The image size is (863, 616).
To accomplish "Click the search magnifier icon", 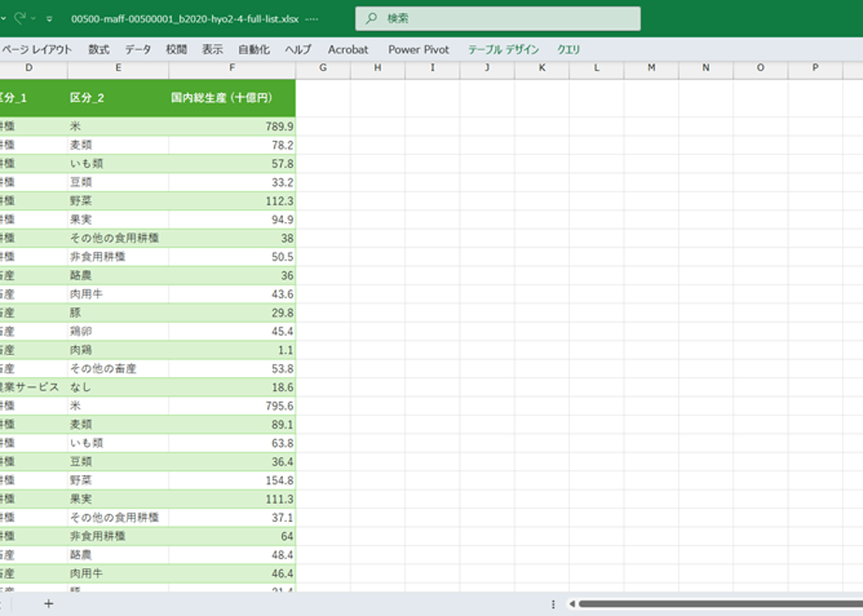I will 372,18.
